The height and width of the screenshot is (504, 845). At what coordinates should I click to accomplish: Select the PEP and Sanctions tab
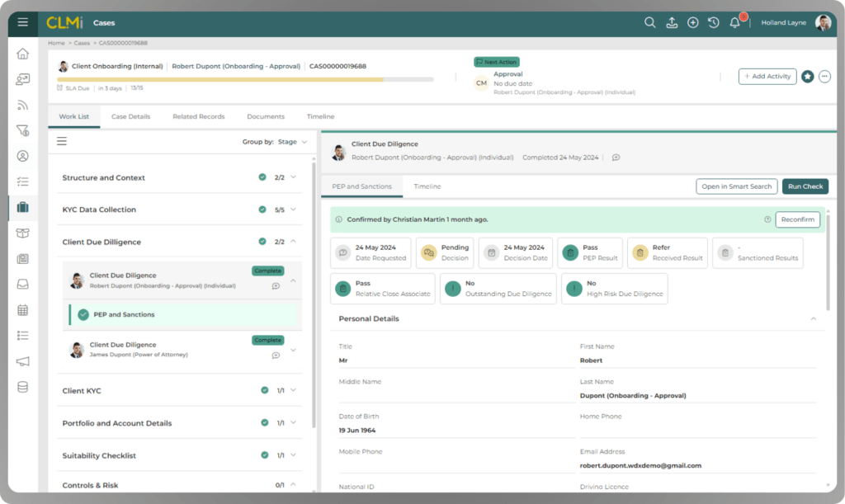361,186
